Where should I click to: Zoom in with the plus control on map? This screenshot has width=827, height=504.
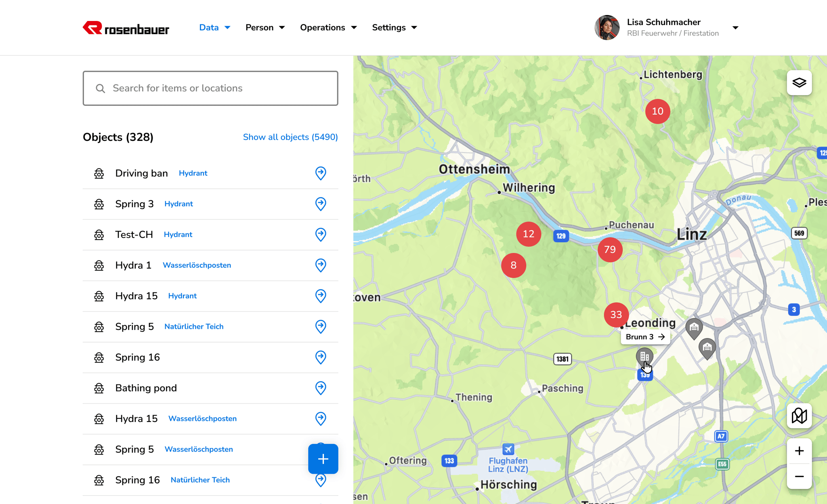click(799, 451)
